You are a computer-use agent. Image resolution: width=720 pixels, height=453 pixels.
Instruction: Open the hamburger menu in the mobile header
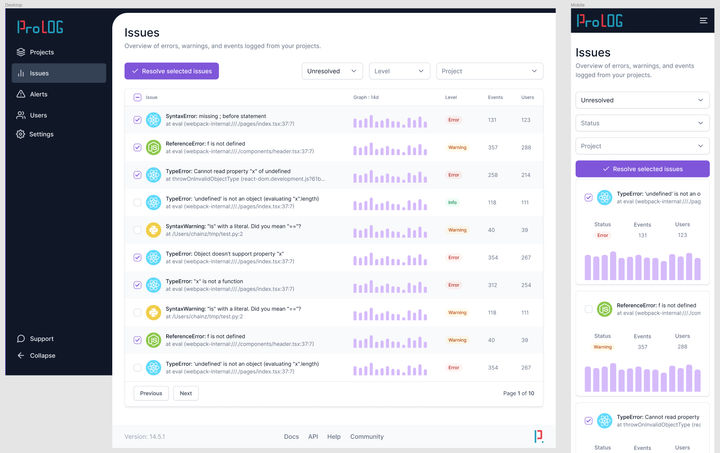tap(703, 21)
